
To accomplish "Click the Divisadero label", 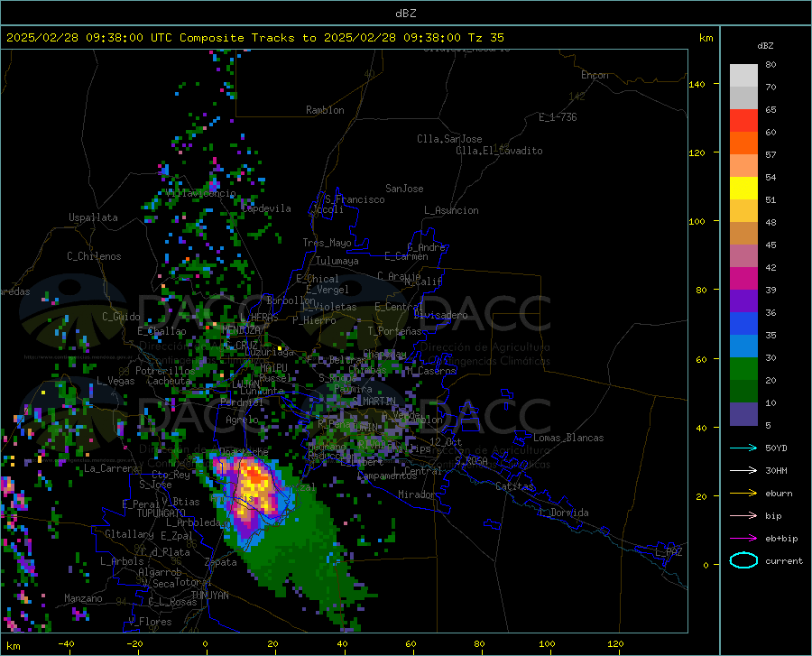I will [x=440, y=315].
